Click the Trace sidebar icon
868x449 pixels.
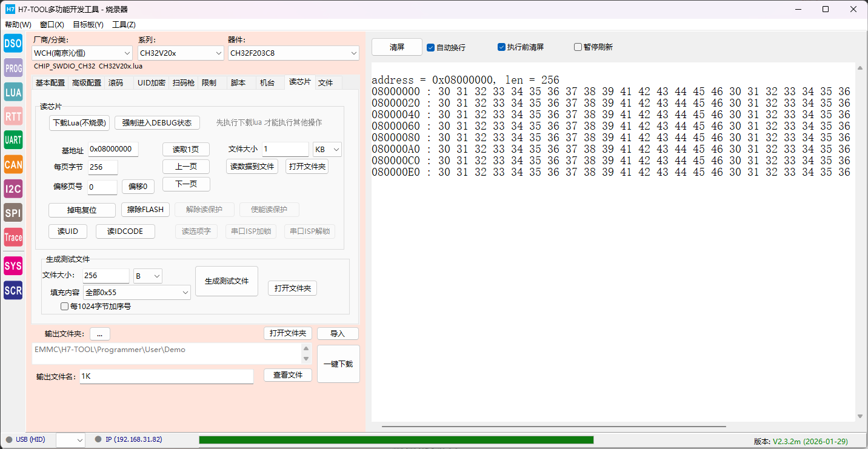point(13,237)
